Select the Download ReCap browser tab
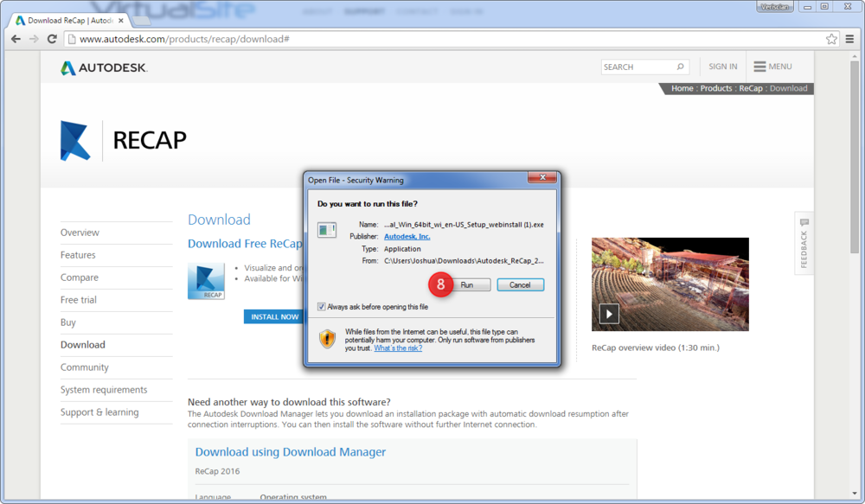Image resolution: width=865 pixels, height=504 pixels. click(x=69, y=21)
